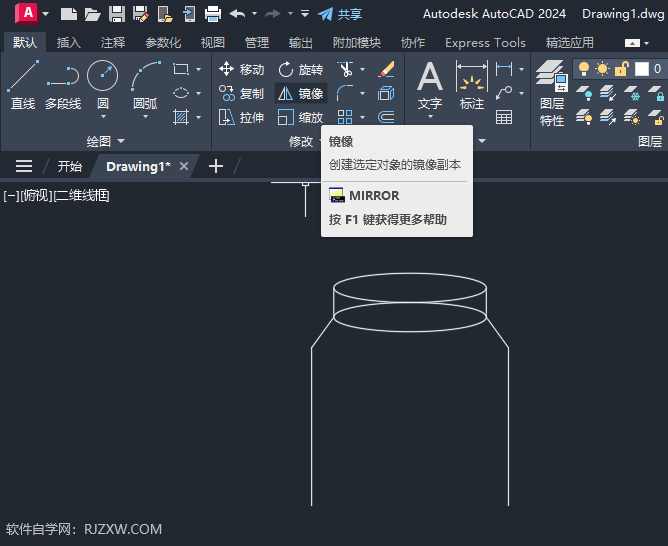This screenshot has width=668, height=546.
Task: Toggle layer freeze sun icon
Action: [602, 69]
